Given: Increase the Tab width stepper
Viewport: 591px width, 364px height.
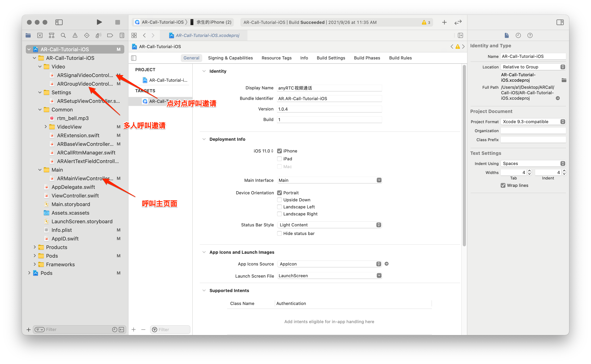Looking at the screenshot, I should point(529,171).
